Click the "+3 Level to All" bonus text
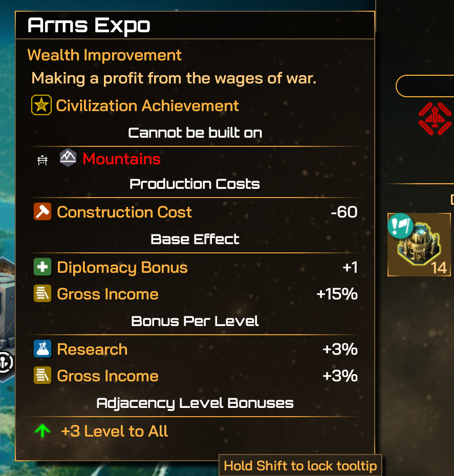Image resolution: width=454 pixels, height=476 pixels. (x=114, y=431)
